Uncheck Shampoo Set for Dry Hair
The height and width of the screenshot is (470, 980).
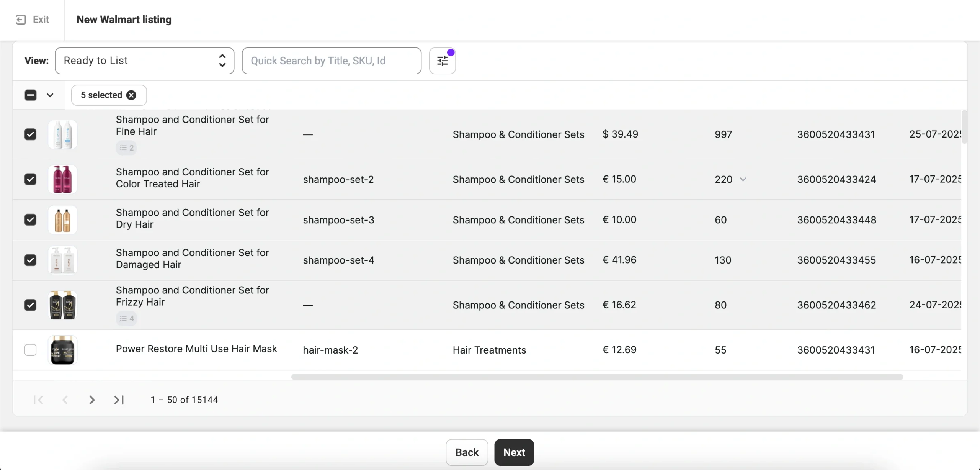coord(31,220)
